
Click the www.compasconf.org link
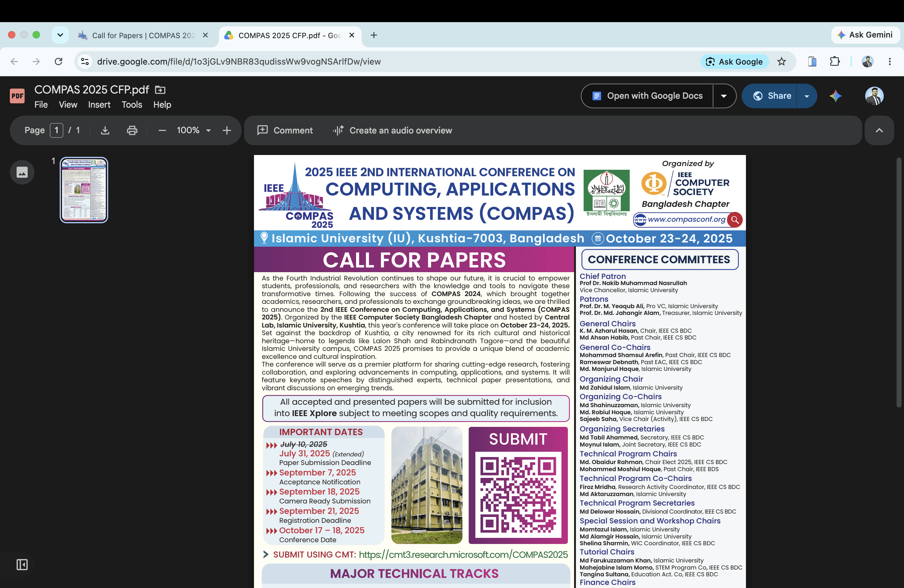pyautogui.click(x=686, y=220)
